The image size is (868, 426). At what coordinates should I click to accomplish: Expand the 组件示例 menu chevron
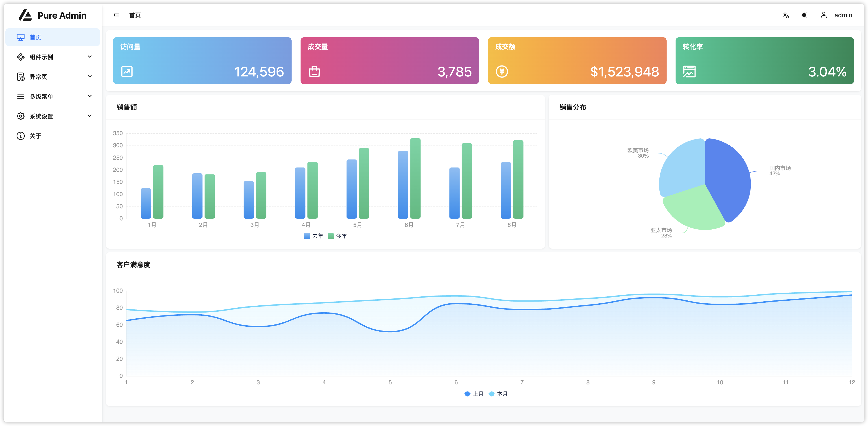click(x=90, y=57)
